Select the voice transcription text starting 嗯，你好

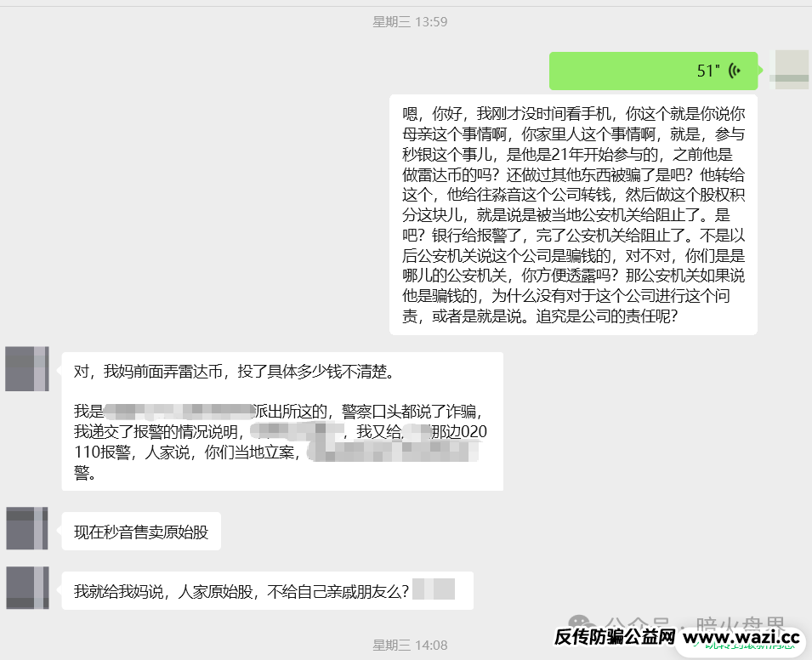[573, 214]
